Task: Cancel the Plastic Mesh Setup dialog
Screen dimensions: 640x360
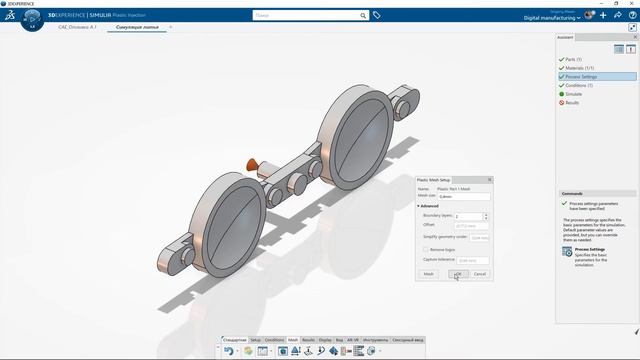Action: (x=480, y=274)
